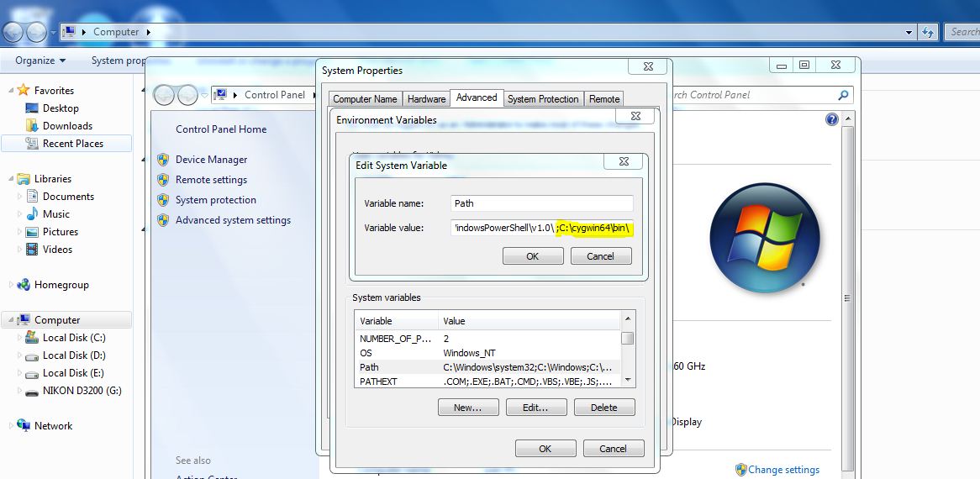This screenshot has width=980, height=479.
Task: Click the Change settings link
Action: tap(784, 470)
